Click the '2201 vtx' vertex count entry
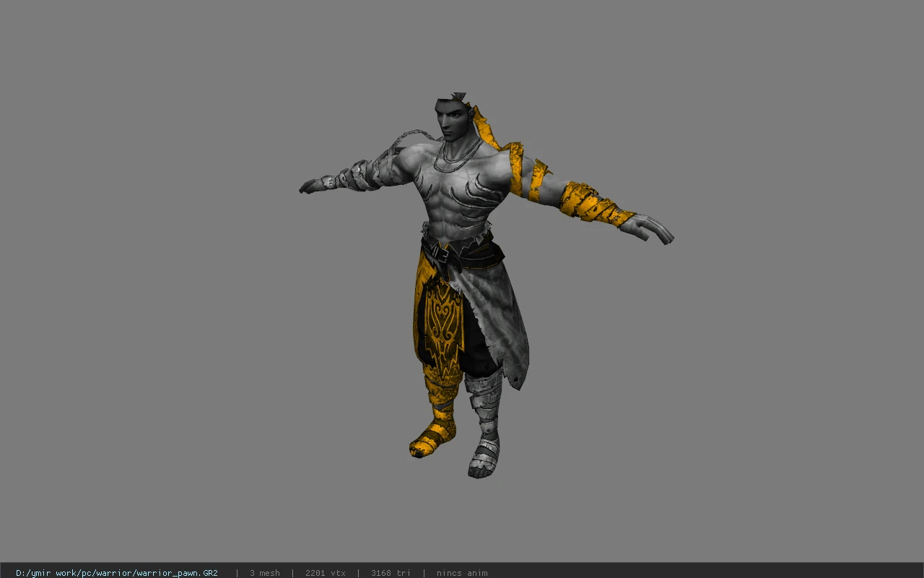Viewport: 924px width, 578px height. click(326, 573)
